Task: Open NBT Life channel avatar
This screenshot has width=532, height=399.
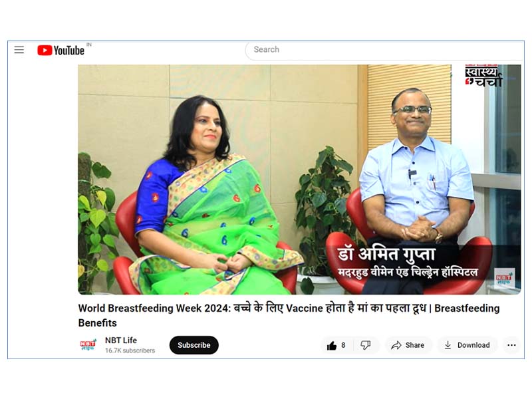Action: [x=88, y=344]
